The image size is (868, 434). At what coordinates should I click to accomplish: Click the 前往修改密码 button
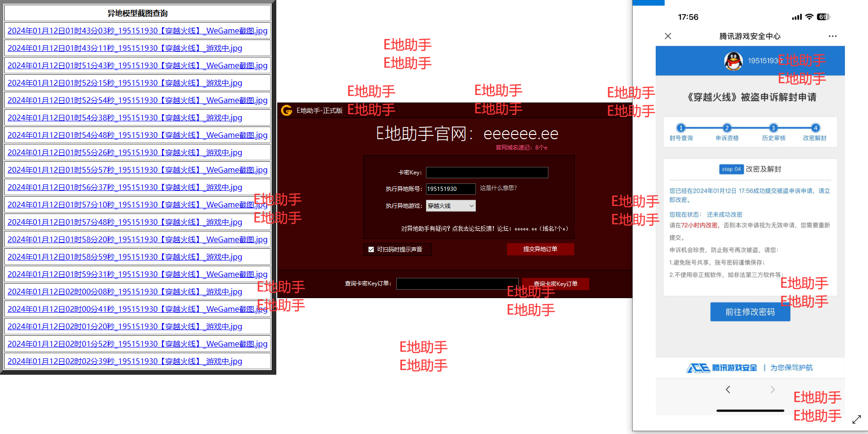click(750, 312)
